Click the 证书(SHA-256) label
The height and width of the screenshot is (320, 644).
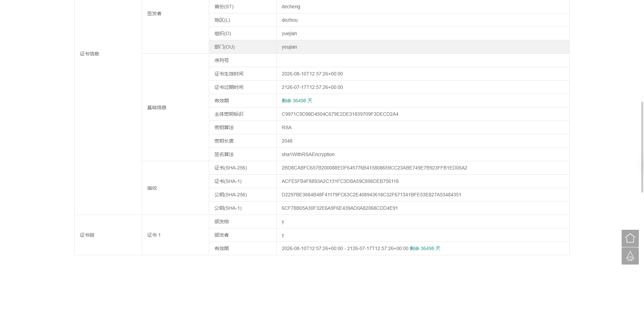230,168
